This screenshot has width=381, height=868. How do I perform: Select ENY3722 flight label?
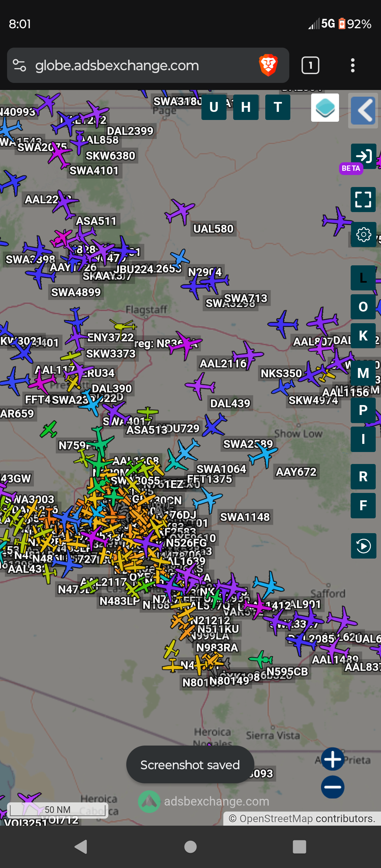[x=110, y=337]
